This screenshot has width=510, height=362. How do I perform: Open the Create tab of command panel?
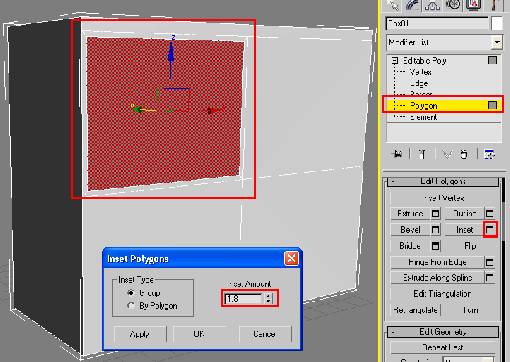pos(393,5)
